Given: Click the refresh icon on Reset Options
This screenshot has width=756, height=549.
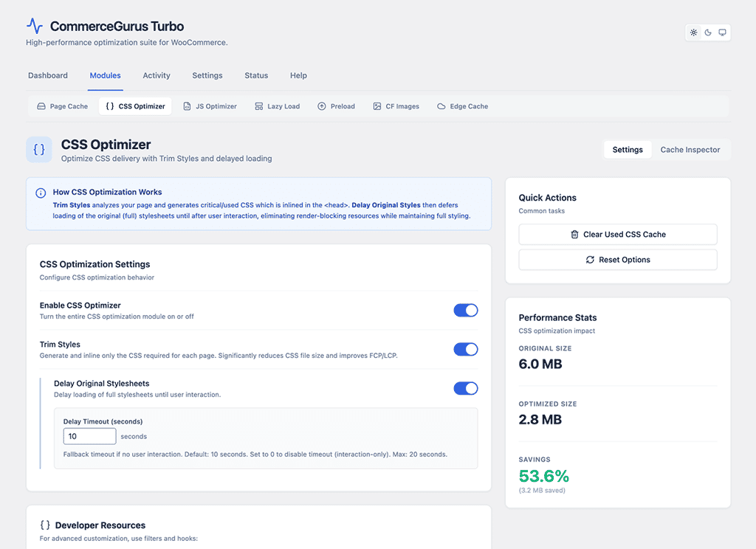Looking at the screenshot, I should click(590, 260).
